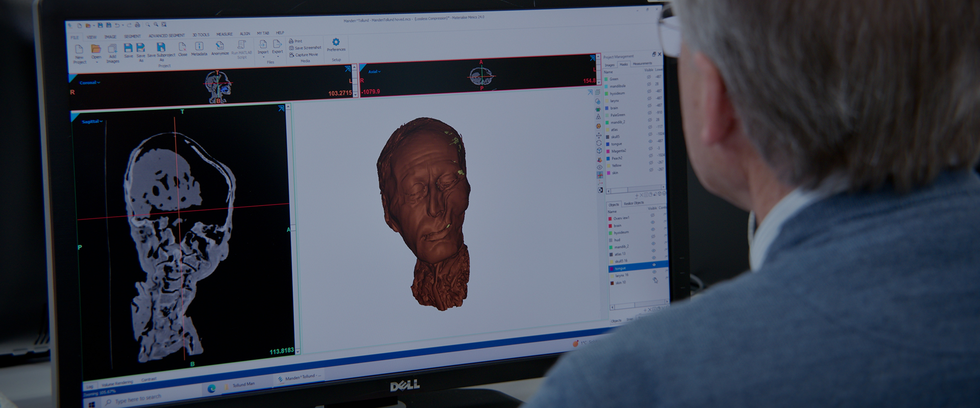Click the New Project icon in the ribbon
The image size is (980, 408).
(79, 49)
